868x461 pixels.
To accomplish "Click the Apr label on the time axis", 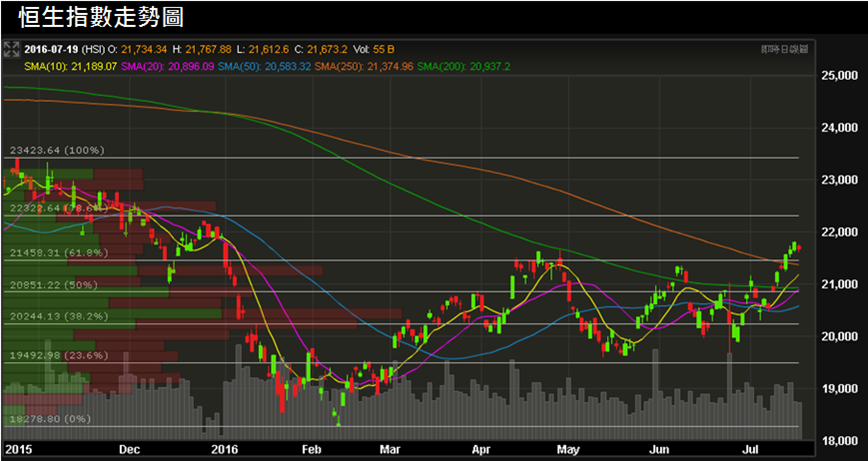I will point(482,448).
